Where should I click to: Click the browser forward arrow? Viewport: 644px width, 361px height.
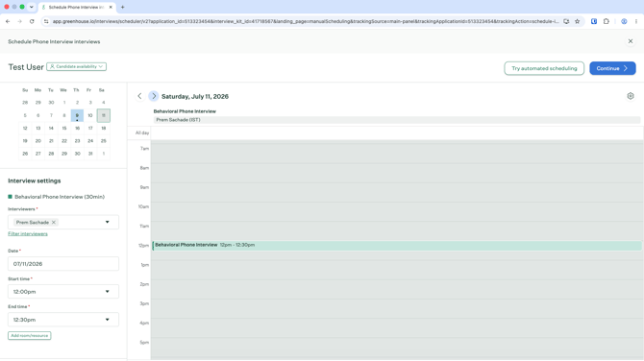pyautogui.click(x=20, y=21)
